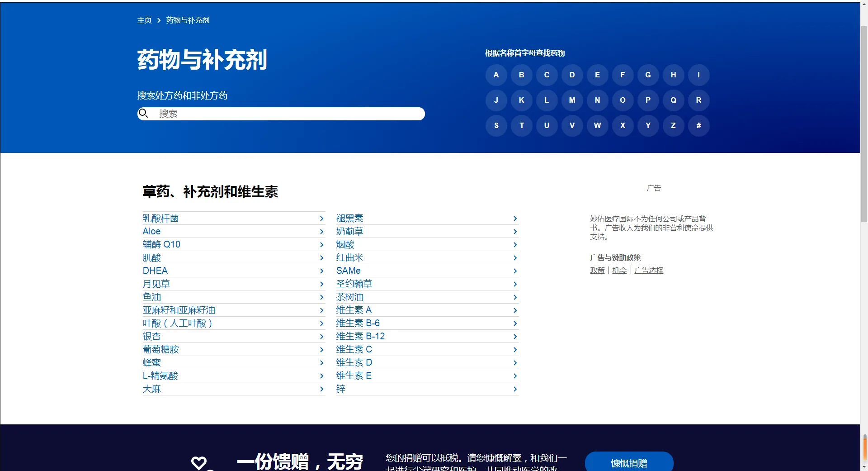Screen dimensions: 868x471
Task: Open the Aloe supplement link
Action: point(151,231)
